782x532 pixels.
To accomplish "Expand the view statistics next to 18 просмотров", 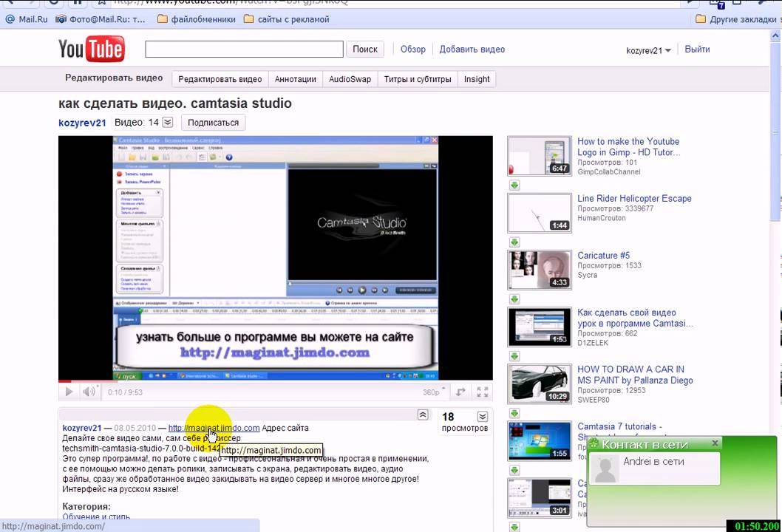I will click(482, 417).
